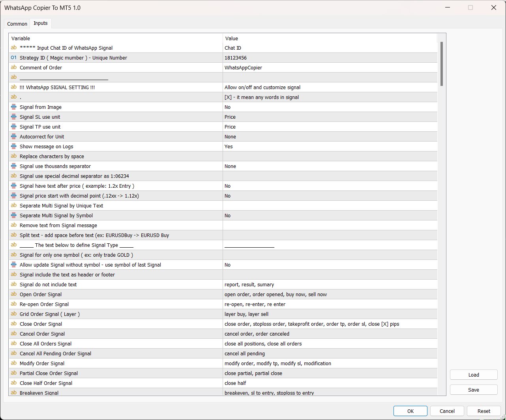The image size is (506, 420).
Task: Select the 'open order, order opened, buy now, sell now' value
Action: [x=330, y=294]
